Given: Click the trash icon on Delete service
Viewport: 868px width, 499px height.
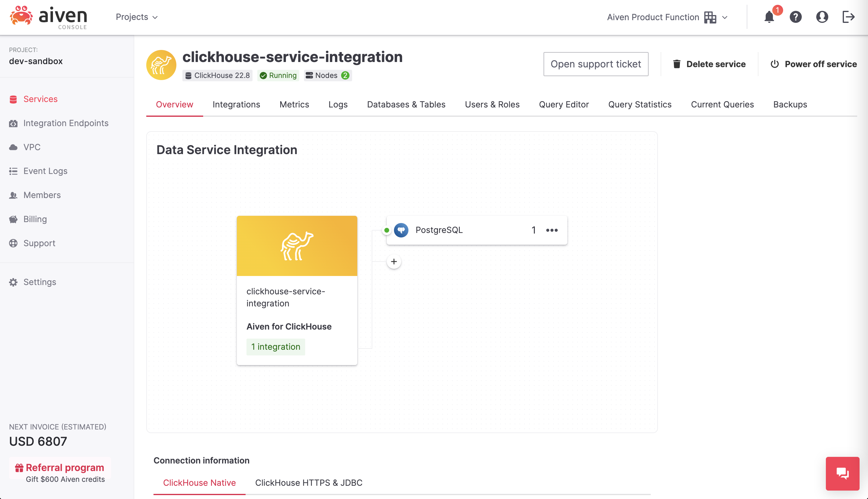Looking at the screenshot, I should point(677,64).
